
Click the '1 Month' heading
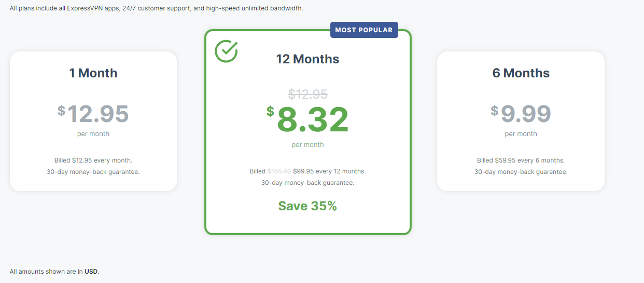pos(93,73)
